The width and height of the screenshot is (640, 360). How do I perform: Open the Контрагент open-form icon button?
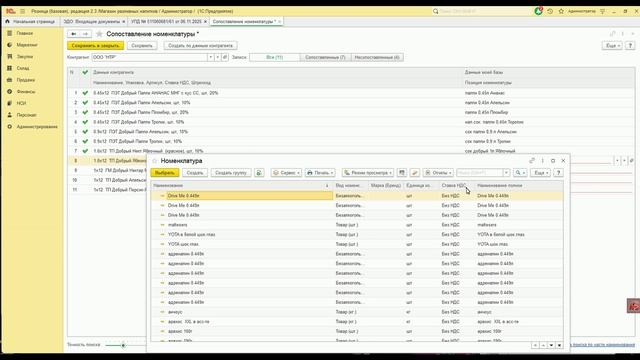pyautogui.click(x=225, y=57)
